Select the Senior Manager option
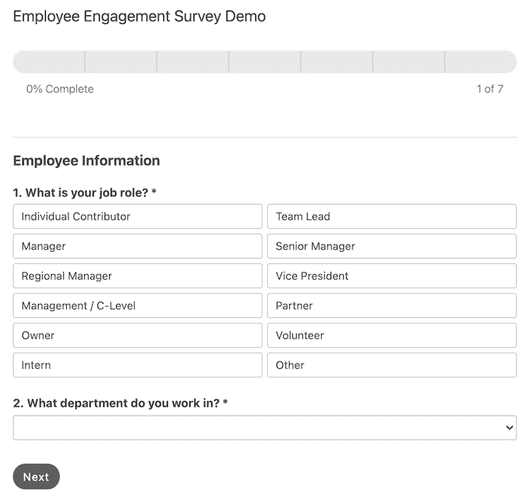532x500 pixels. (392, 246)
